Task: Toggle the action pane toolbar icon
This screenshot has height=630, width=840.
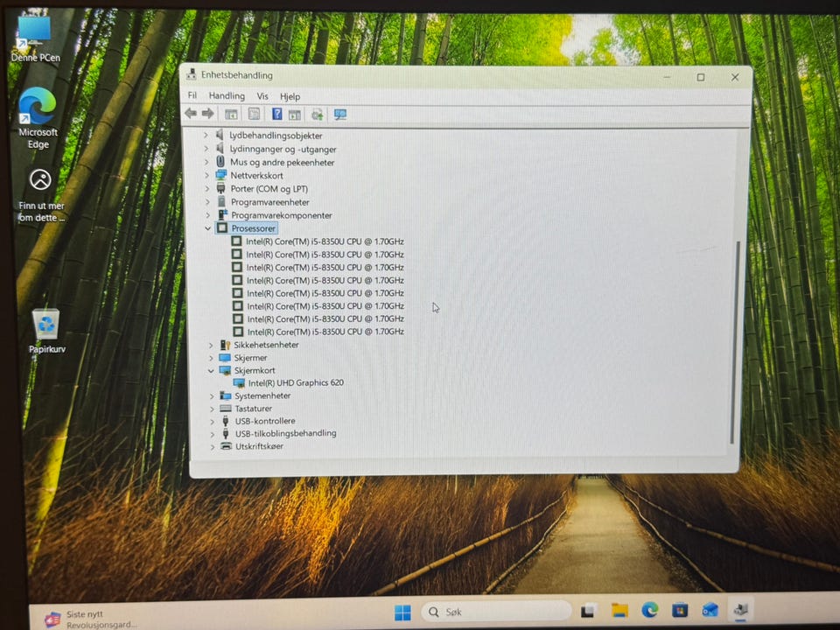Action: pyautogui.click(x=295, y=114)
